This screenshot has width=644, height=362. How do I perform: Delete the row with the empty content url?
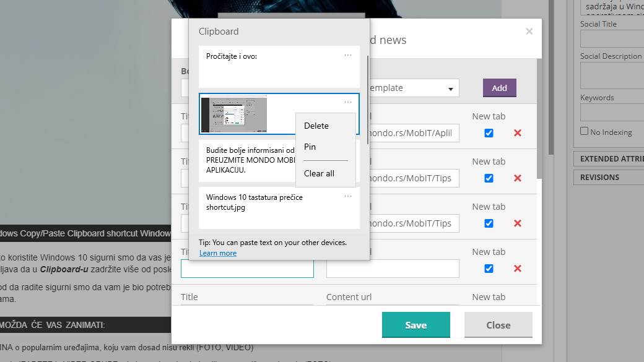(x=518, y=269)
